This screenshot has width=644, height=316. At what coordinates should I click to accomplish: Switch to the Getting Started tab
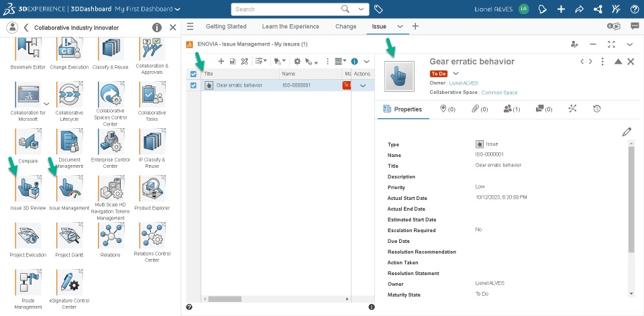coord(226,26)
